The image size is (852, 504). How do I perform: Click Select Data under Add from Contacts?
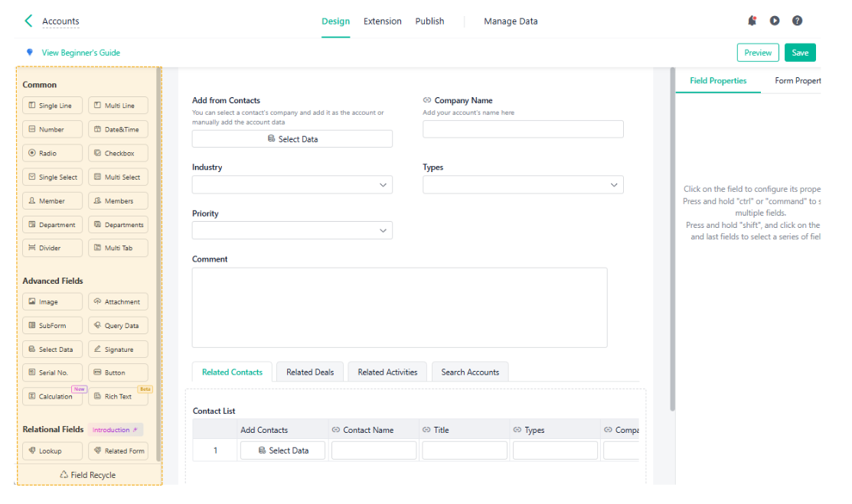[x=292, y=139]
